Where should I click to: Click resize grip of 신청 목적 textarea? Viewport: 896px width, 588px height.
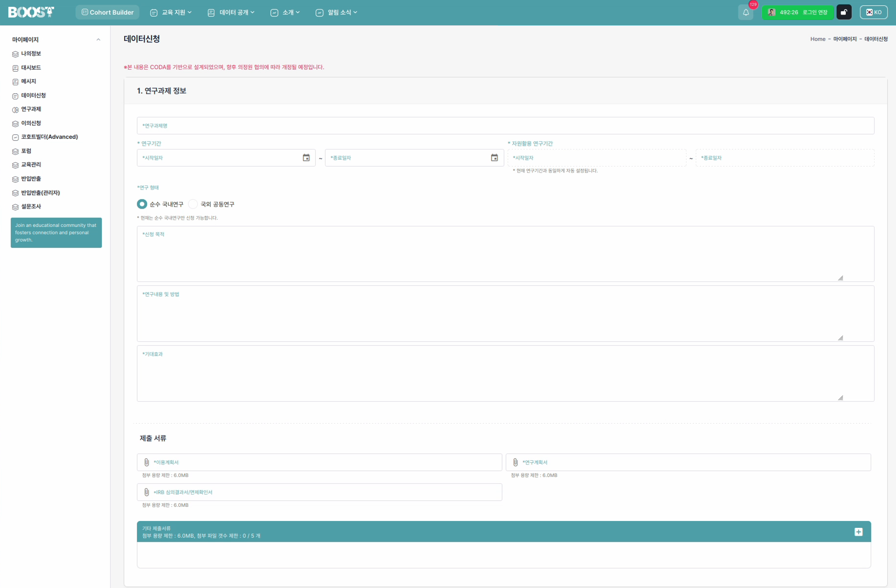(x=840, y=278)
